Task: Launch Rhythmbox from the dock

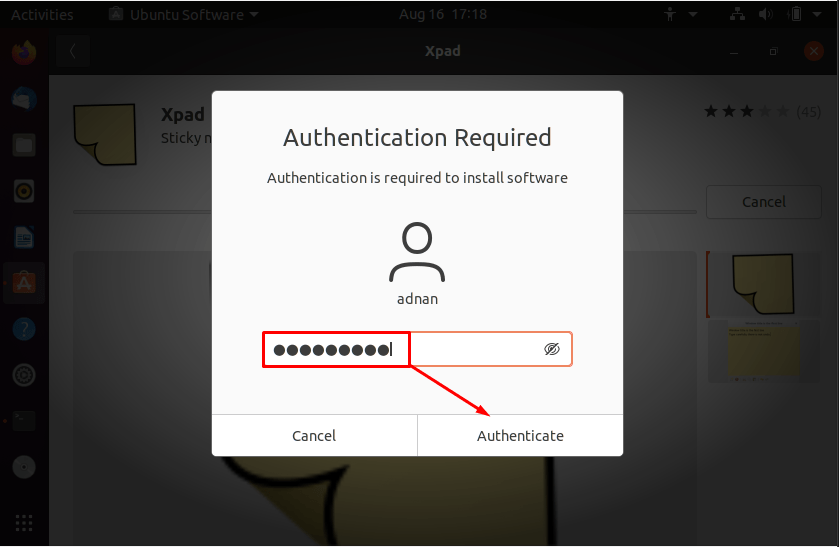Action: point(24,191)
